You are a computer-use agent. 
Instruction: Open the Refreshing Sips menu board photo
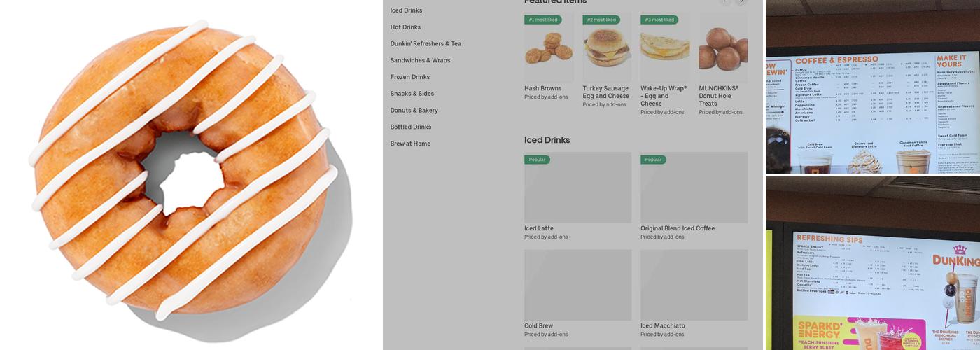[x=873, y=263]
